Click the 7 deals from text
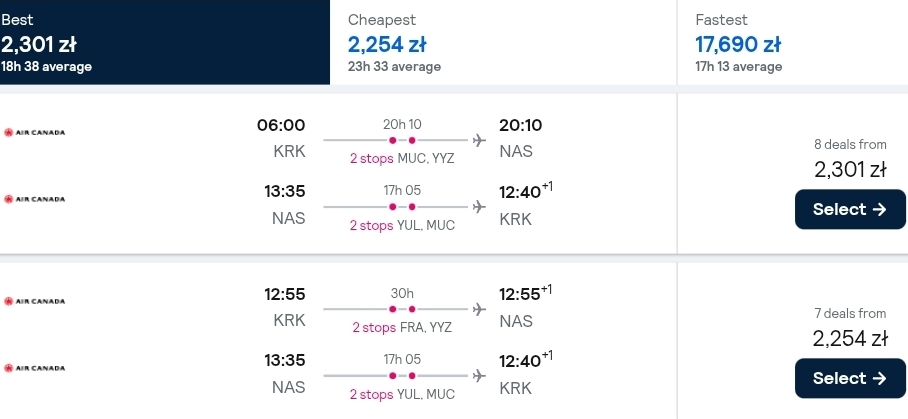908x419 pixels. click(850, 313)
